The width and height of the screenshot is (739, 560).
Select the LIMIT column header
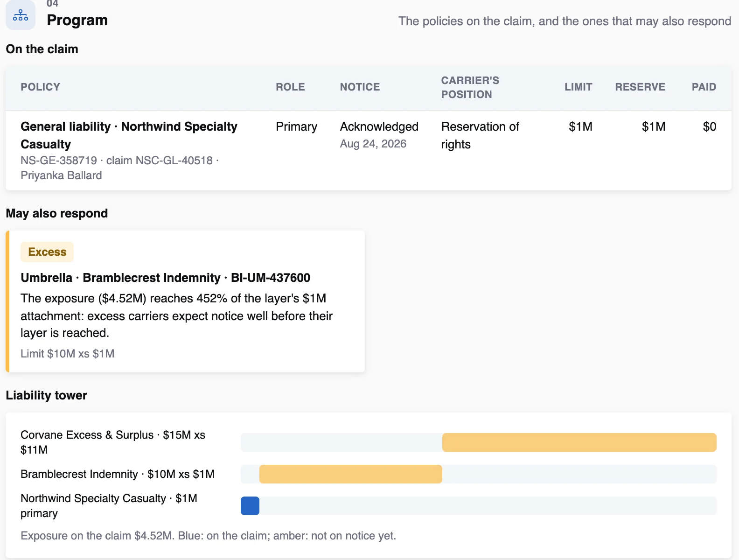pos(578,87)
